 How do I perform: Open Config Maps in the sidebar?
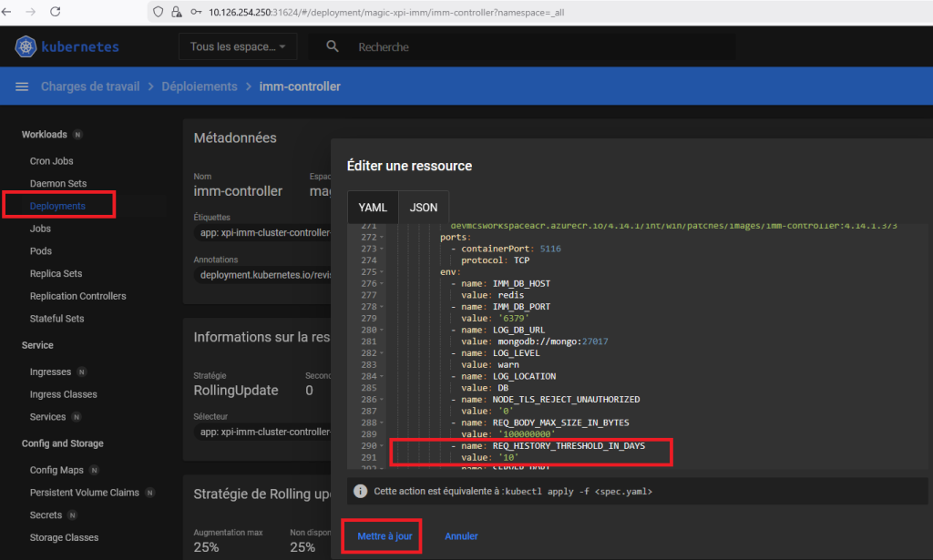(56, 470)
